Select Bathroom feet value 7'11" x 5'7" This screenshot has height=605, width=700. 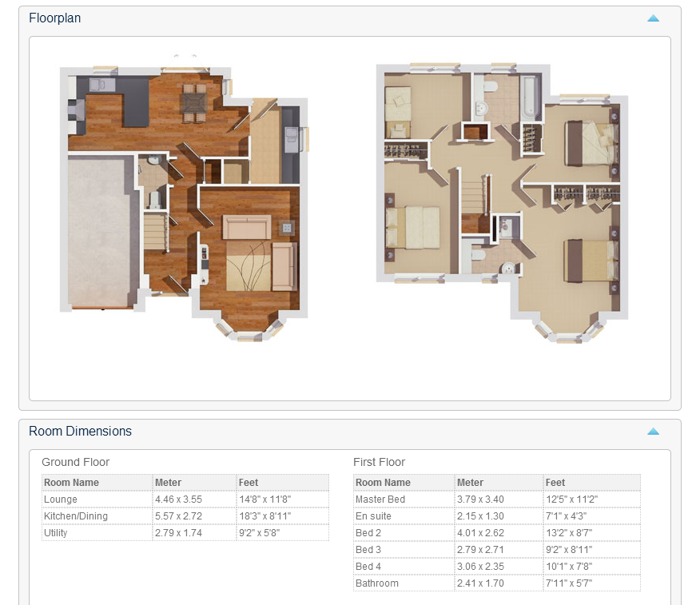(x=569, y=583)
